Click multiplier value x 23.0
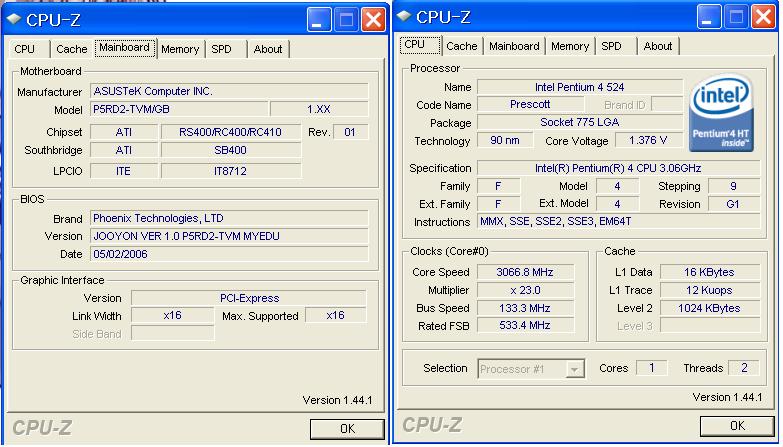The width and height of the screenshot is (783, 447). (525, 290)
